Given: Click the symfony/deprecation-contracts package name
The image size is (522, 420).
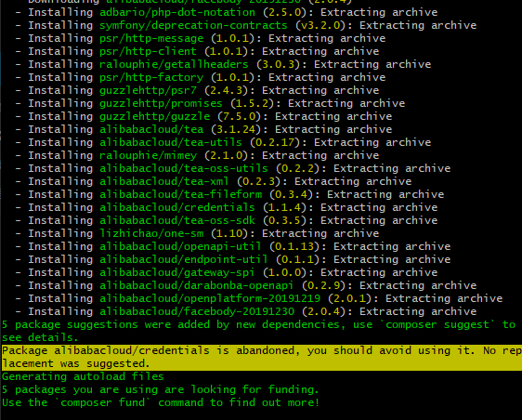Looking at the screenshot, I should 193,26.
